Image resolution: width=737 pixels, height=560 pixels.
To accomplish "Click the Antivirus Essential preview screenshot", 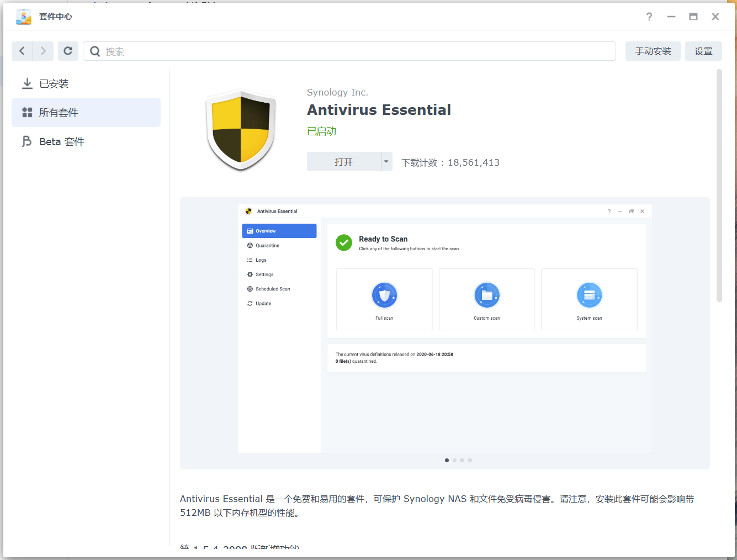I will click(444, 328).
